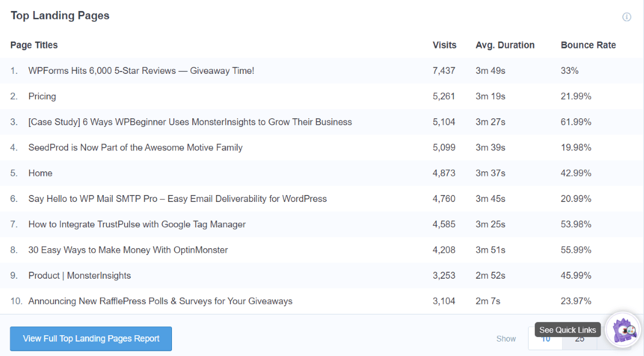Screen dimensions: 644x356
Task: Open the Pricing landing page entry
Action: [x=42, y=96]
